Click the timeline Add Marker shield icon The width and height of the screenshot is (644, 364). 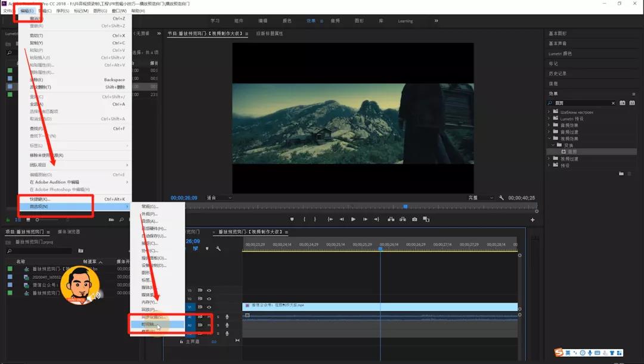pyautogui.click(x=207, y=248)
